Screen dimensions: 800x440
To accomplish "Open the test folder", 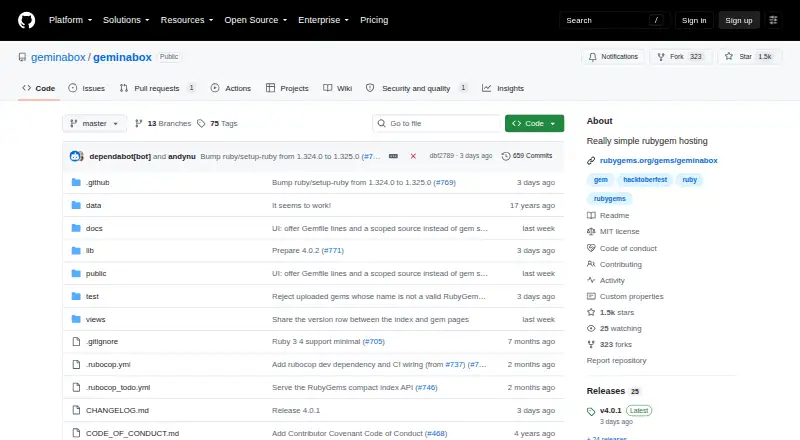I will (92, 297).
